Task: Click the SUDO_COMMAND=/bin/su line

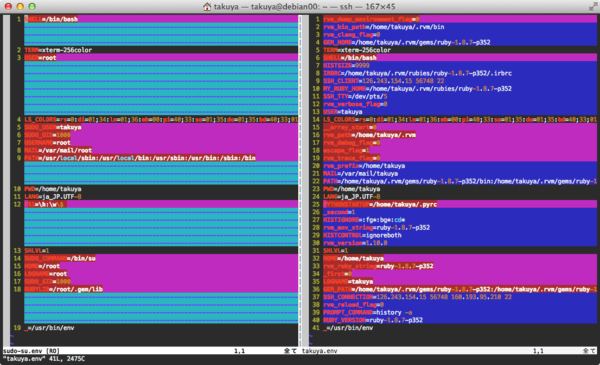Action: (x=60, y=259)
